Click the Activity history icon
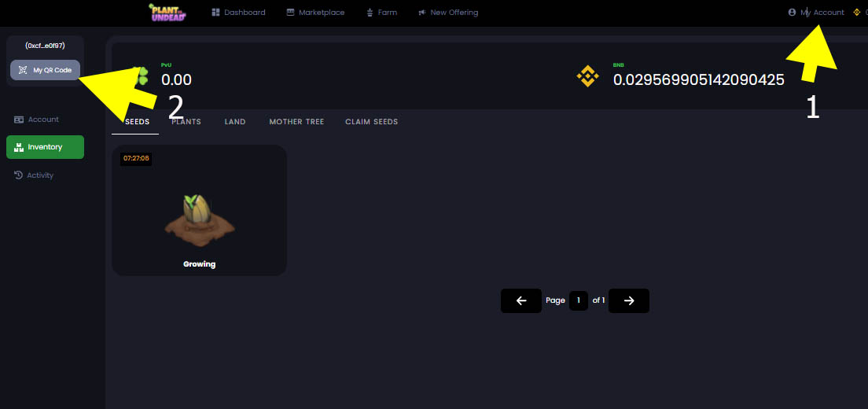This screenshot has width=868, height=409. pyautogui.click(x=18, y=175)
